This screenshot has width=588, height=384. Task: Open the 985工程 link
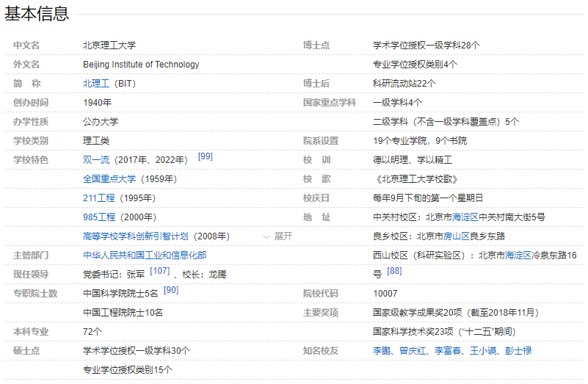click(x=99, y=217)
